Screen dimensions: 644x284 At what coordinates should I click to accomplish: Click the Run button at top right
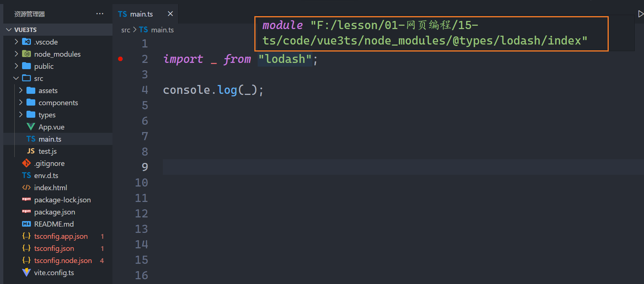(641, 14)
